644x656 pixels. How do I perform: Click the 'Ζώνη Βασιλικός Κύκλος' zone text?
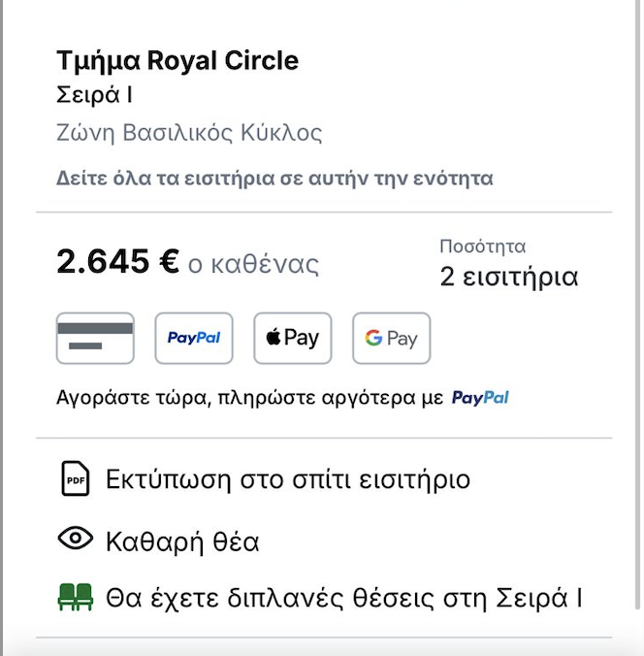click(189, 133)
